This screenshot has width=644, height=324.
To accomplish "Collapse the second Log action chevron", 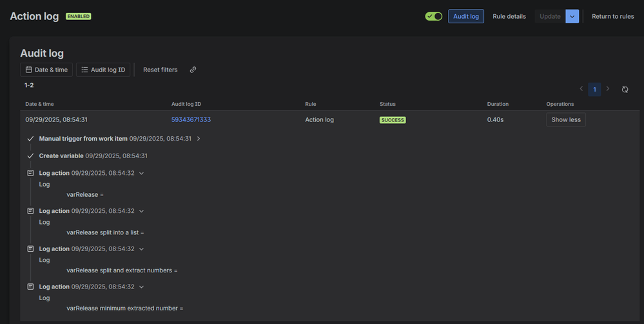I will 141,211.
